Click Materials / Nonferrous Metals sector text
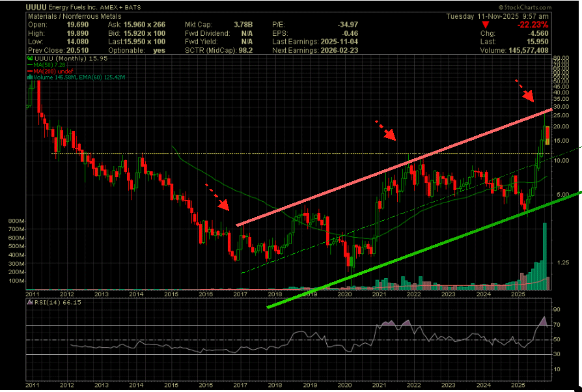 tap(75, 16)
